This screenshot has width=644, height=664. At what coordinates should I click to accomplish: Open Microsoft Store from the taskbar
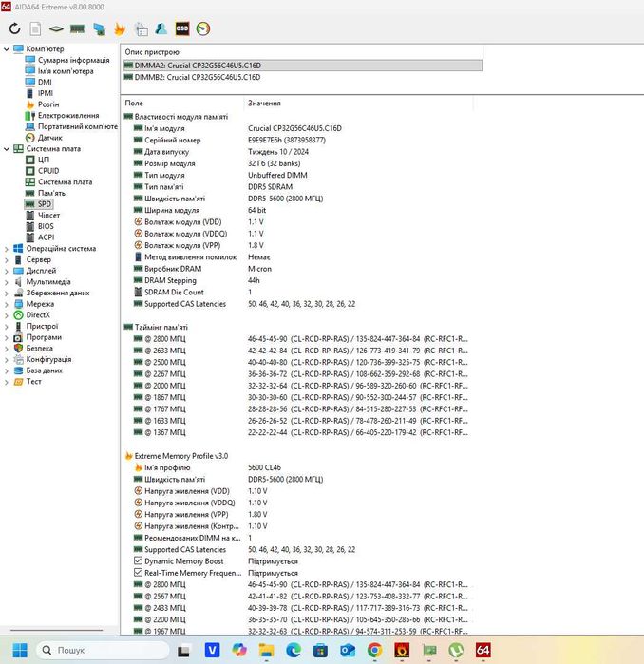pyautogui.click(x=320, y=650)
